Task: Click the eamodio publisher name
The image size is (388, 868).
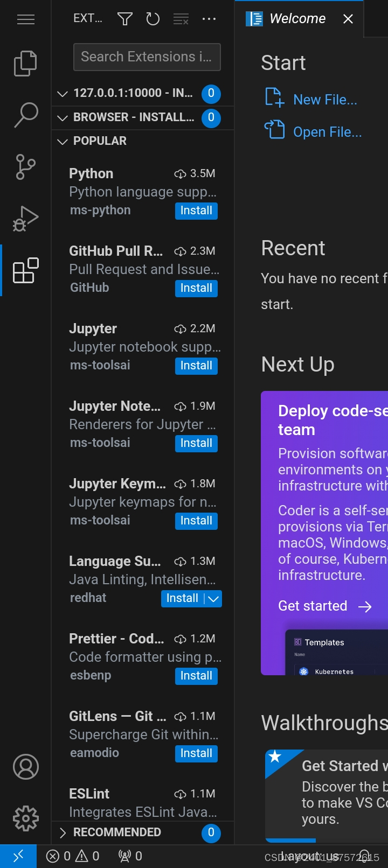Action: coord(94,753)
